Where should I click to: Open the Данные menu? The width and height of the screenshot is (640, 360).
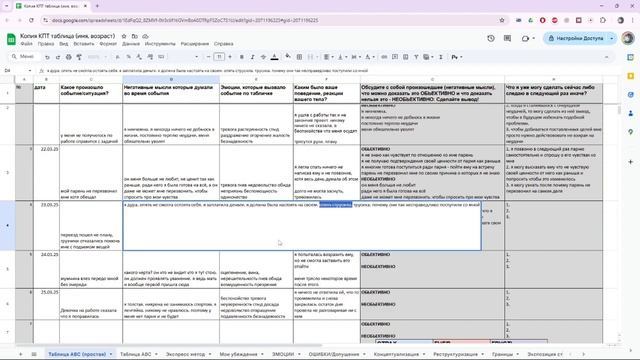131,44
